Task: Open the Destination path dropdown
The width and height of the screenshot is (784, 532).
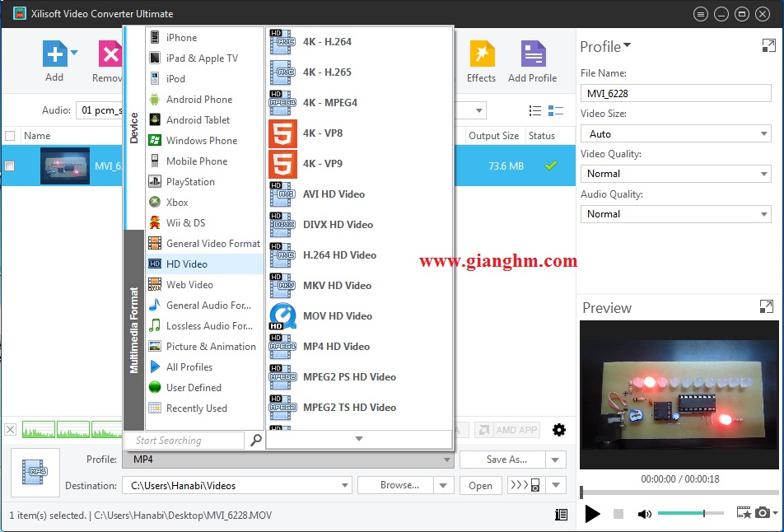Action: pyautogui.click(x=237, y=486)
